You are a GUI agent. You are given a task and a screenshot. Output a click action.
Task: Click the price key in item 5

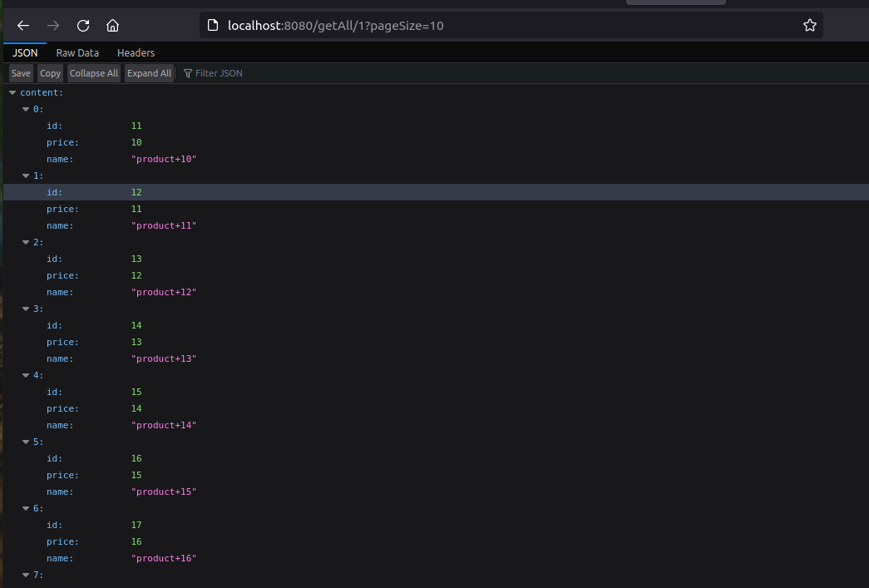pyautogui.click(x=62, y=475)
